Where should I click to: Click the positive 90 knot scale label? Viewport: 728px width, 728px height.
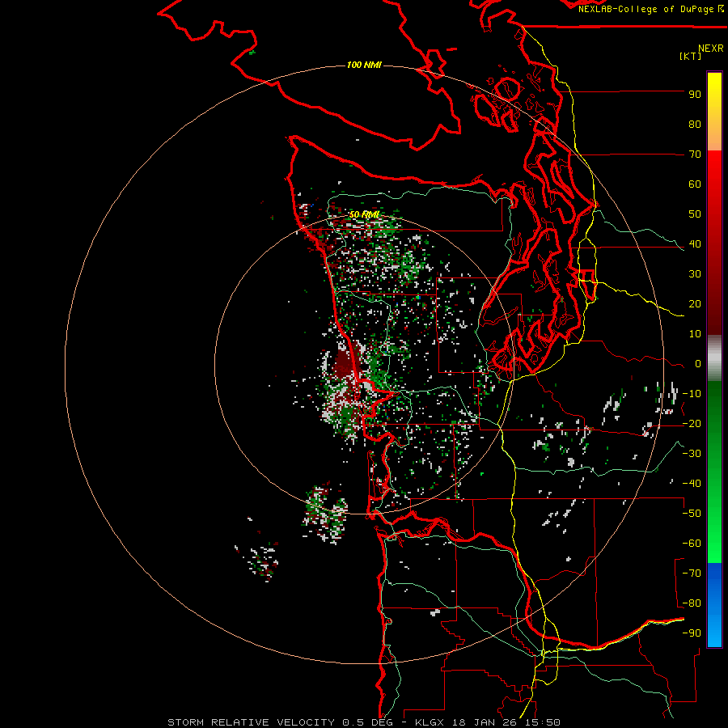pos(695,95)
